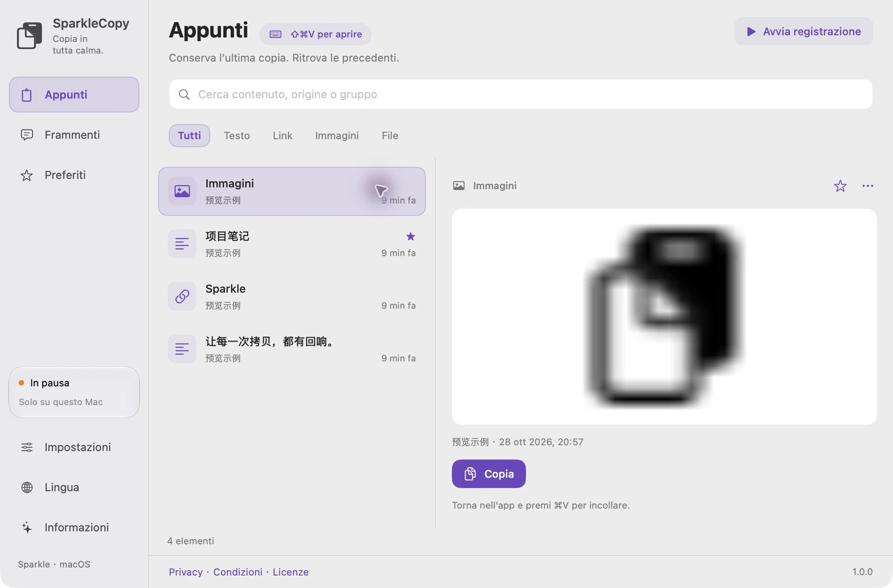893x588 pixels.
Task: Select the Tutti filter tab
Action: coord(189,136)
